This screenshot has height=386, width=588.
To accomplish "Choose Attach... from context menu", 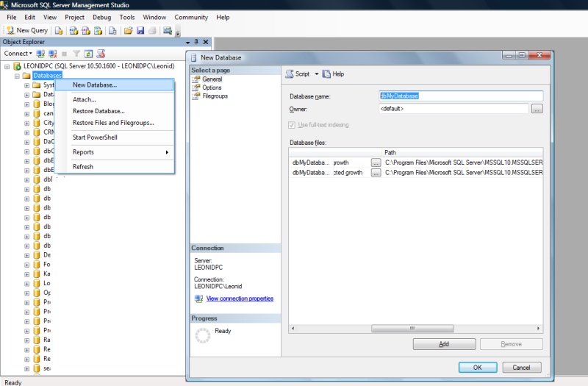I will click(x=115, y=99).
